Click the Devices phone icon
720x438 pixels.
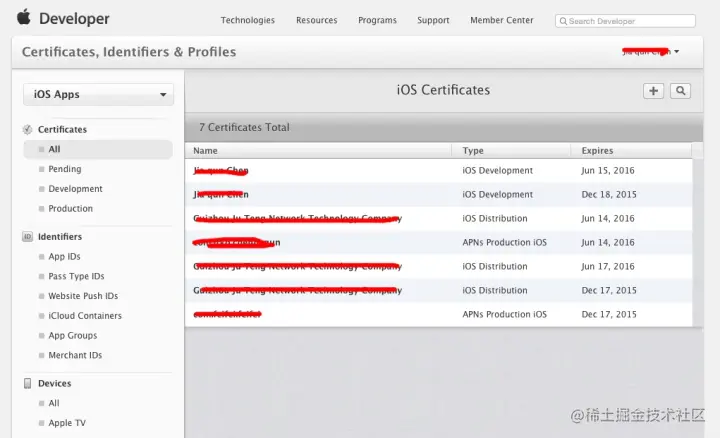28,383
